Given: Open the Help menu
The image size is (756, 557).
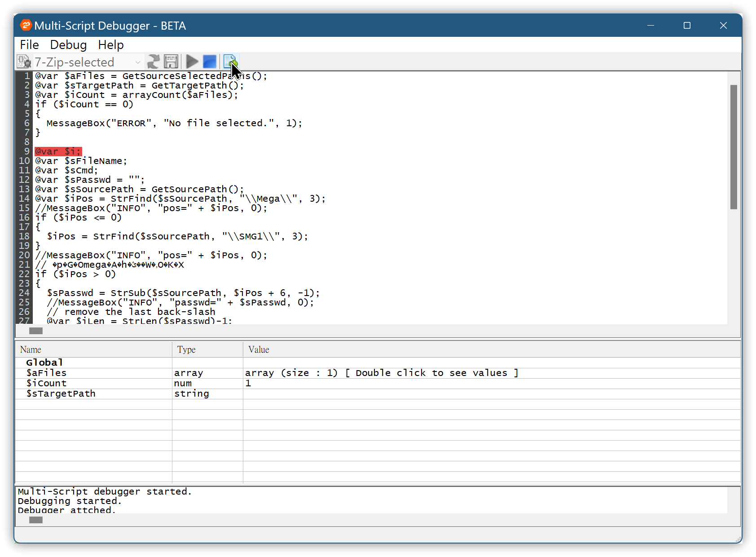Looking at the screenshot, I should click(x=111, y=45).
